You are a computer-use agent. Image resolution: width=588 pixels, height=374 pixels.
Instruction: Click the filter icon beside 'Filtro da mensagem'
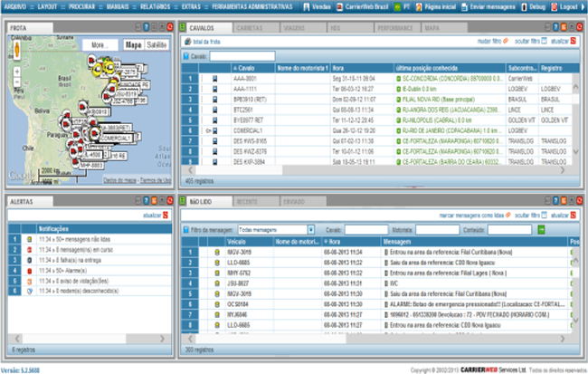pyautogui.click(x=186, y=230)
